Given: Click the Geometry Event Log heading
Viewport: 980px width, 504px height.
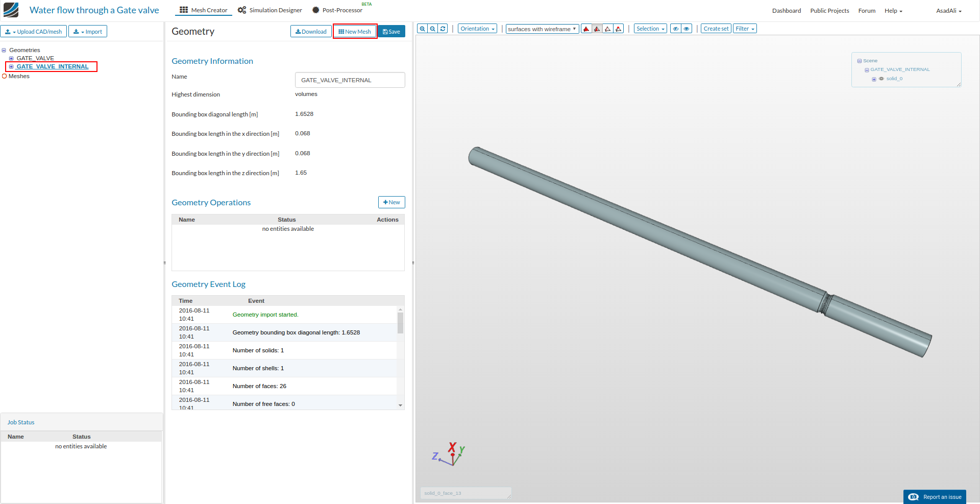Looking at the screenshot, I should (x=208, y=284).
